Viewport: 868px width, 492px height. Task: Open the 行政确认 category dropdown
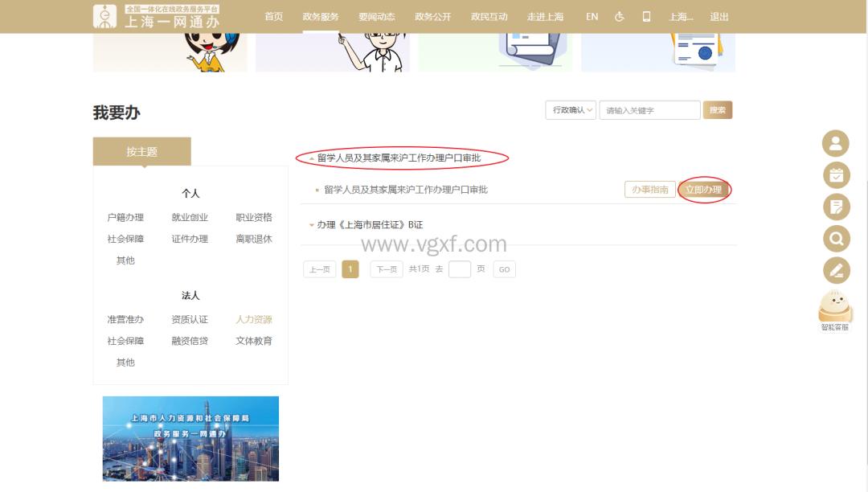570,110
